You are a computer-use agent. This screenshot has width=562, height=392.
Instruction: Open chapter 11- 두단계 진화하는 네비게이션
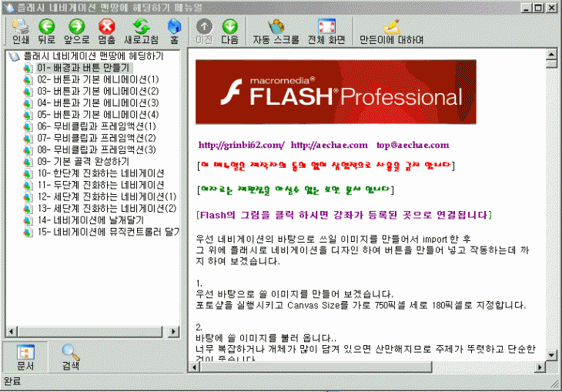tap(101, 185)
